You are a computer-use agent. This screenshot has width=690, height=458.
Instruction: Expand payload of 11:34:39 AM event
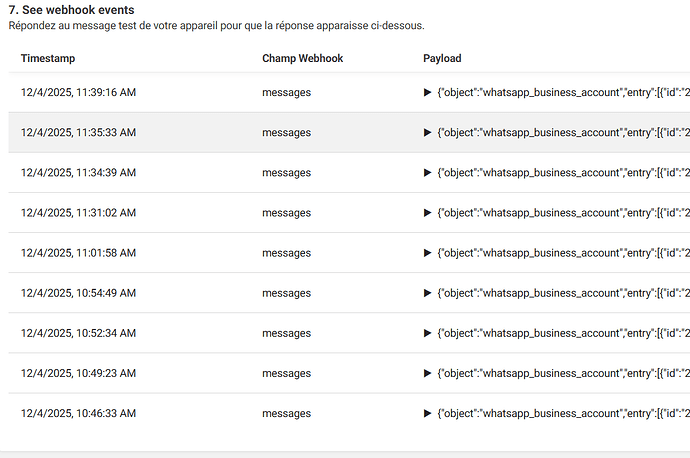click(x=429, y=173)
